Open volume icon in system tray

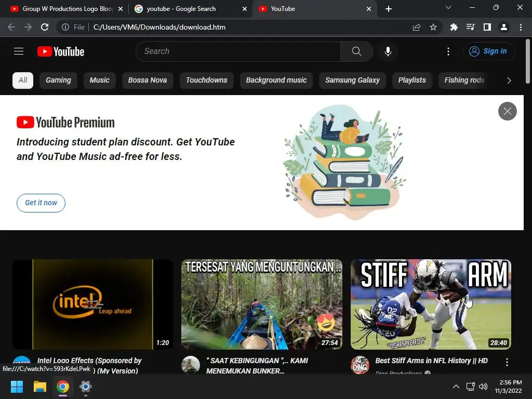[x=483, y=387]
